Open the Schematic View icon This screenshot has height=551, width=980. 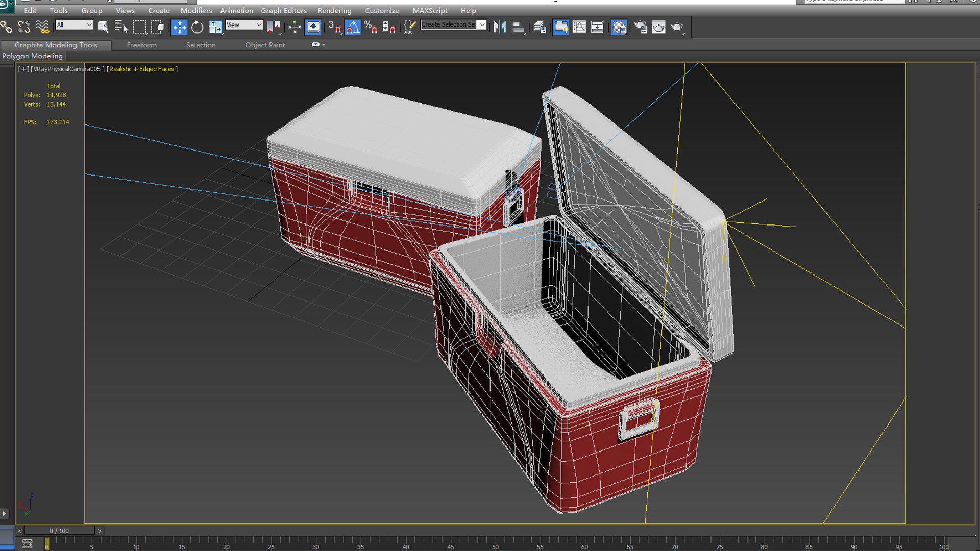(x=597, y=27)
